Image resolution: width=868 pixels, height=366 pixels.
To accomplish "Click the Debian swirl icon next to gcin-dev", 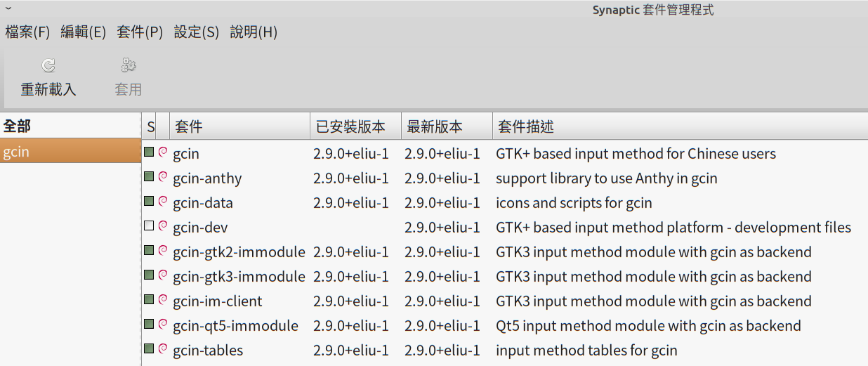I will pos(163,226).
